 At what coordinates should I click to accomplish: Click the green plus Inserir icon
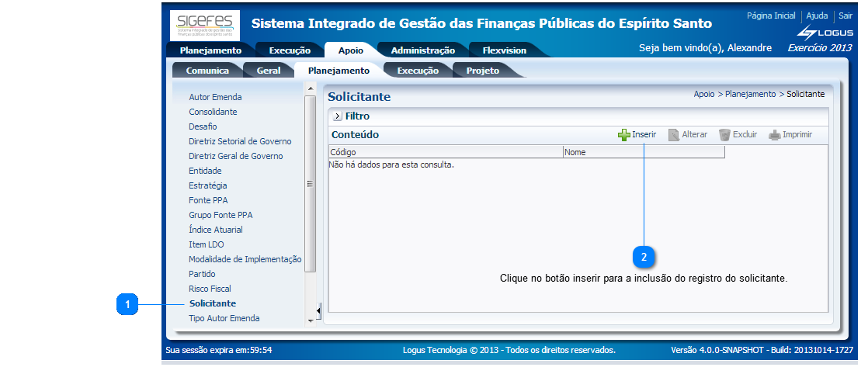click(623, 135)
